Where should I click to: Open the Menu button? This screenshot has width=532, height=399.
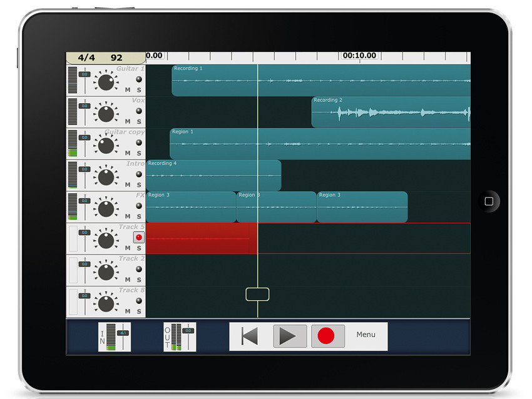(366, 335)
